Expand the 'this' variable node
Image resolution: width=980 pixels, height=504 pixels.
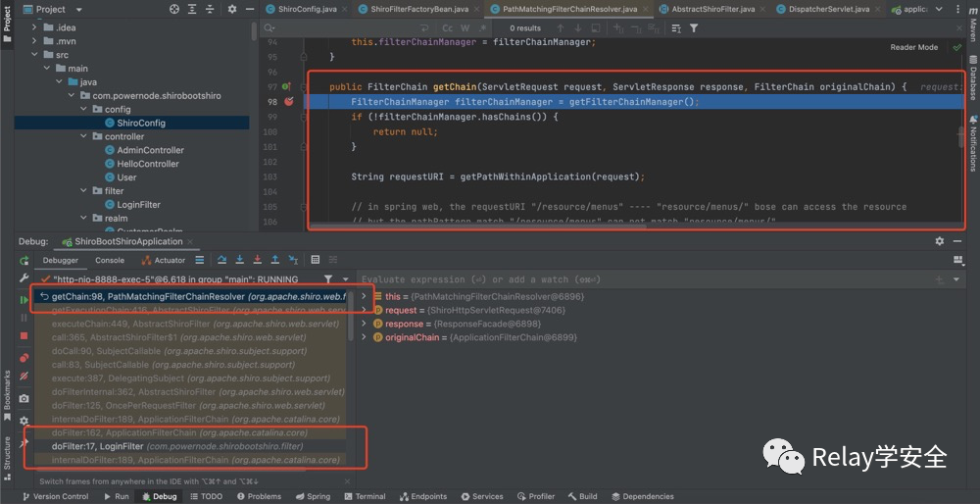point(364,296)
